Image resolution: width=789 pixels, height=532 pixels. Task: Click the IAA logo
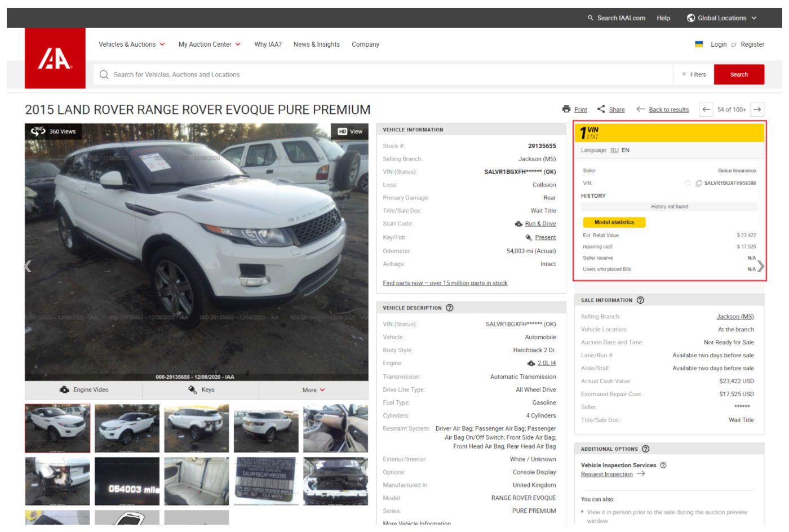tap(55, 59)
